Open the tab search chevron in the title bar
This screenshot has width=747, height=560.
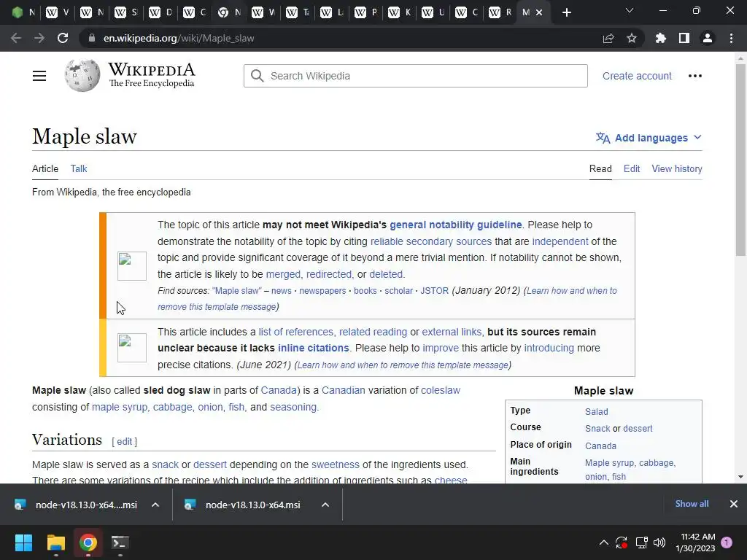coord(630,10)
